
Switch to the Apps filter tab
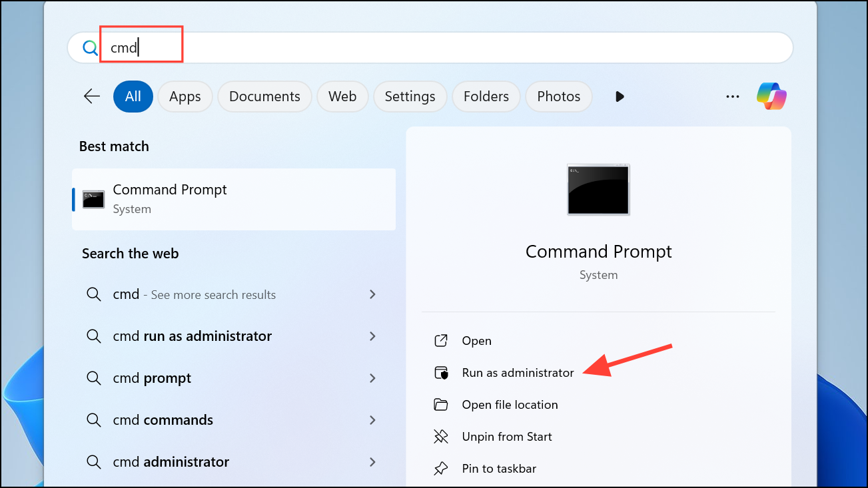pos(185,97)
